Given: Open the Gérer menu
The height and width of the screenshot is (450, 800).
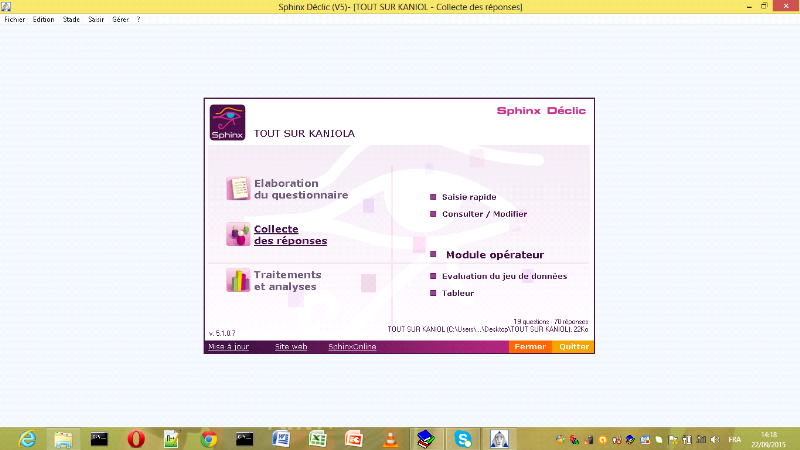Looking at the screenshot, I should [120, 19].
